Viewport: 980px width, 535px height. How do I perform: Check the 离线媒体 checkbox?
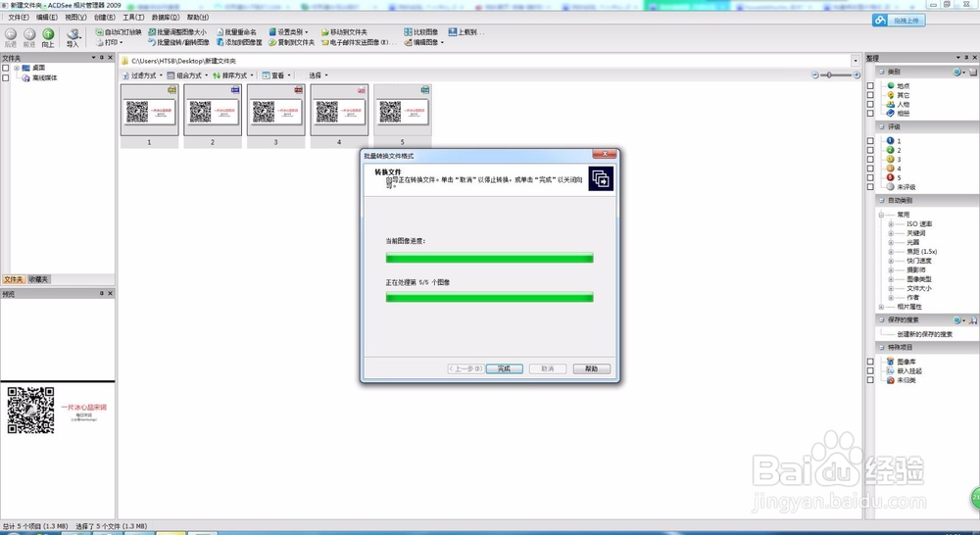click(6, 78)
